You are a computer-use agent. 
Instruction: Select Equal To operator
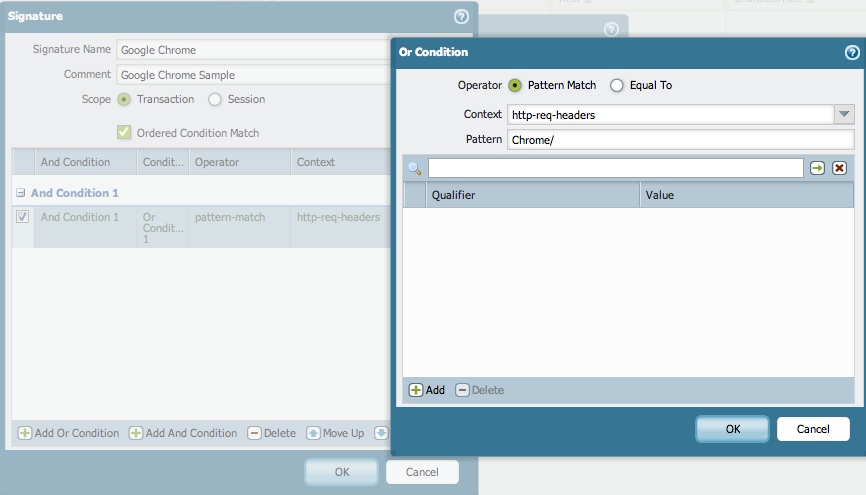(x=617, y=85)
